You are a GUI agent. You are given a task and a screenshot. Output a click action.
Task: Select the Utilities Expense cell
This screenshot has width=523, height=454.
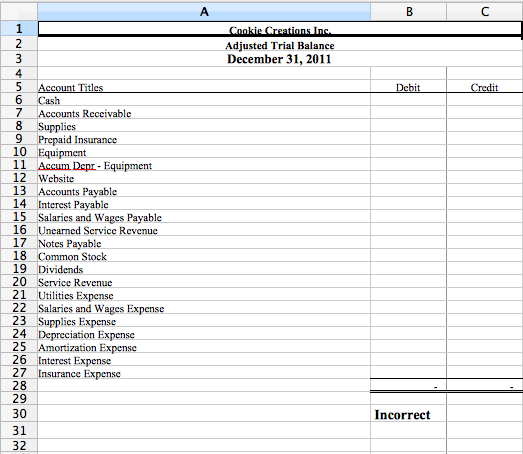pos(204,295)
